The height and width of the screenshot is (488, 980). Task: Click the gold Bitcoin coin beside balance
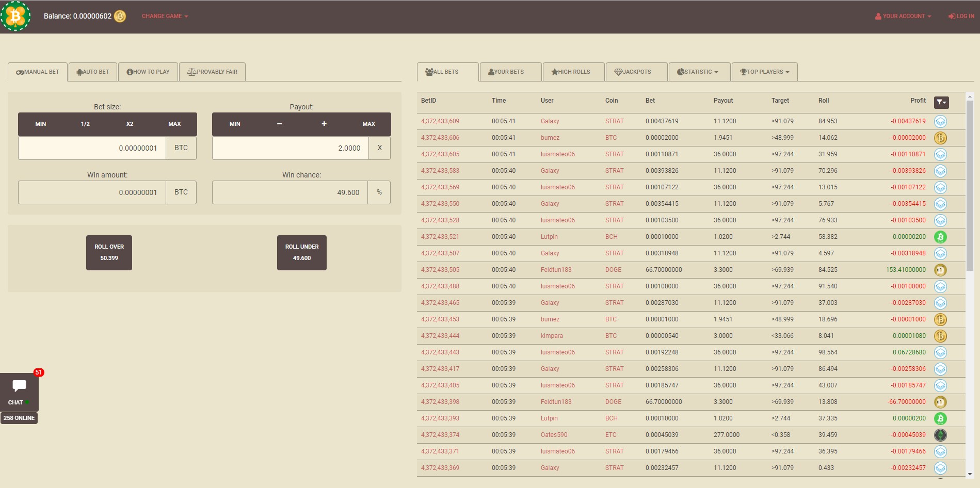click(x=120, y=16)
